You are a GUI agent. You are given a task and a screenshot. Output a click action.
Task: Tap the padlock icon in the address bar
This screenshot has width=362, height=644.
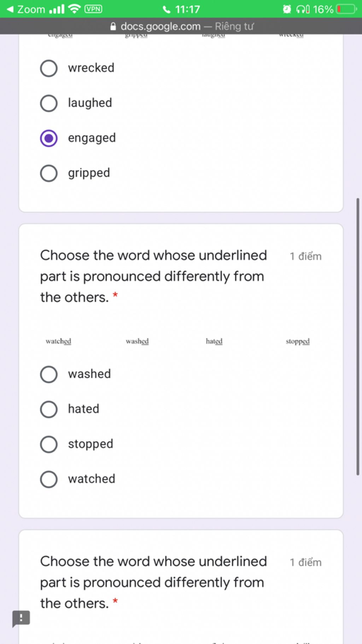(x=113, y=27)
